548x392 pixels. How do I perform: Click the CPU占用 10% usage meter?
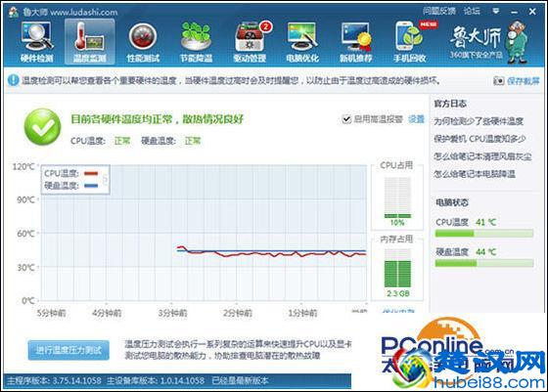397,197
